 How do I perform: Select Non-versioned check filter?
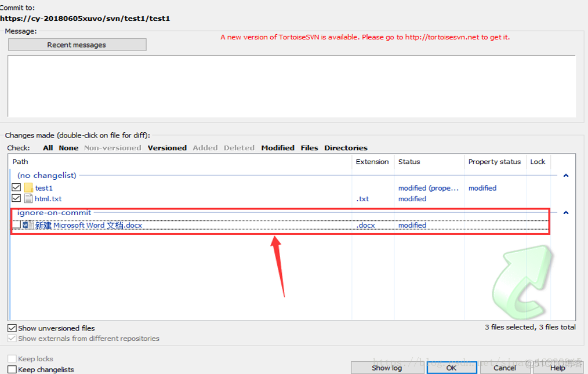[112, 148]
